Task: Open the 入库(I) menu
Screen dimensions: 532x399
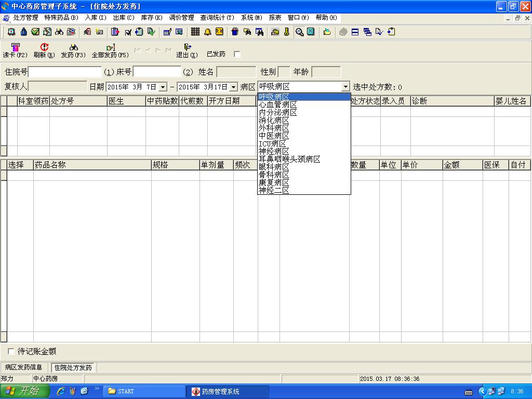Action: pyautogui.click(x=96, y=18)
